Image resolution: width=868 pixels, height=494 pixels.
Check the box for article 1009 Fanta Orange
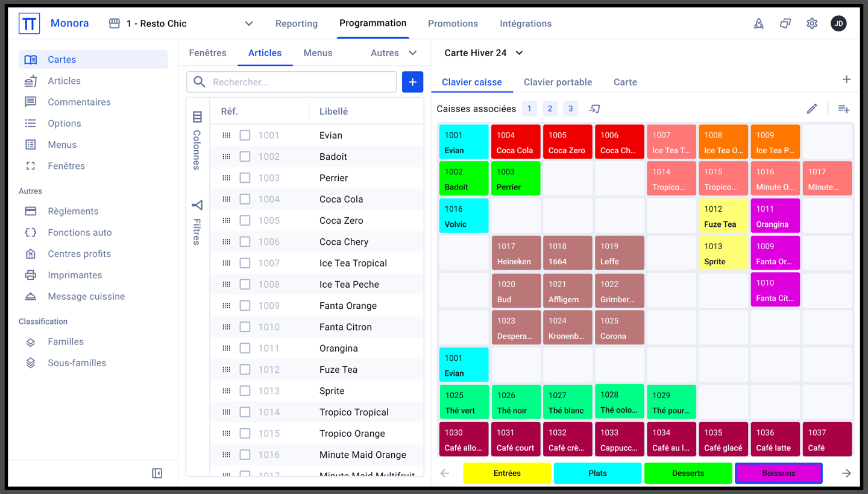245,306
